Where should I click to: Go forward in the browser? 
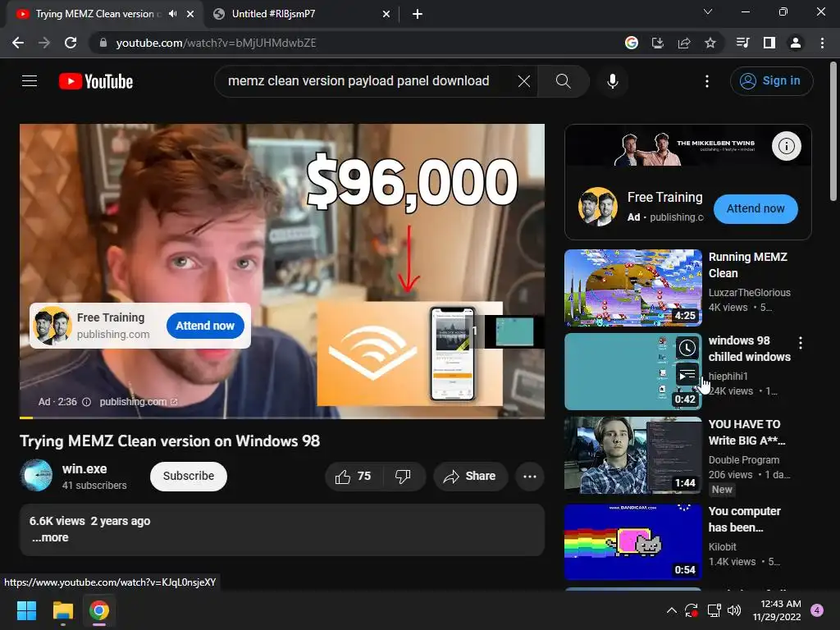click(44, 43)
